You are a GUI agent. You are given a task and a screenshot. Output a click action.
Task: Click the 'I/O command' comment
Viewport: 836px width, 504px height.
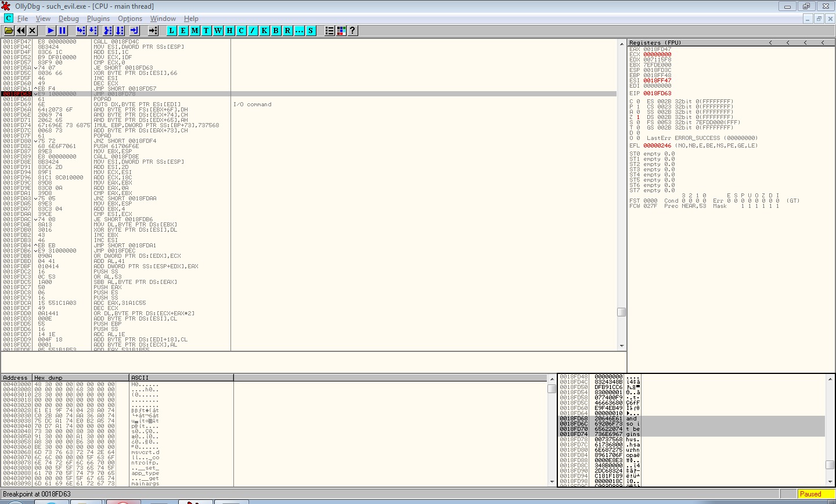tap(252, 105)
